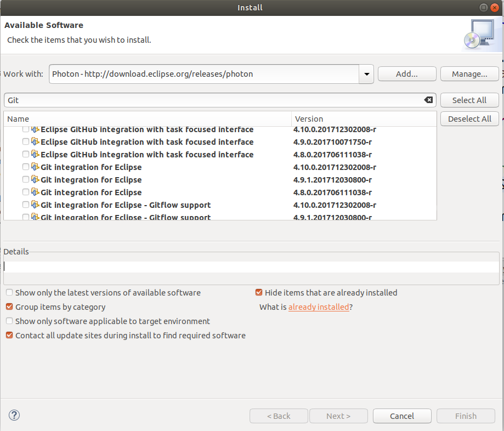
Task: Sort by the Name column header
Action: 148,119
